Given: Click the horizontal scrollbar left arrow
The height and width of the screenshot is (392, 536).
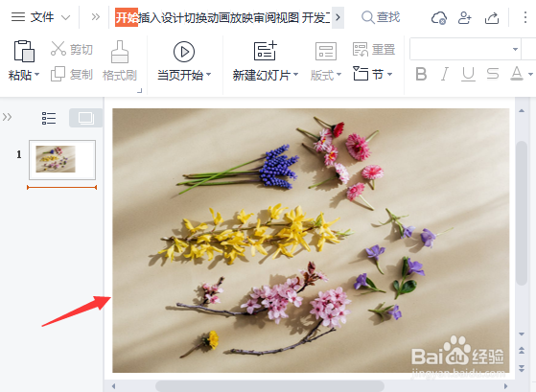Looking at the screenshot, I should tap(114, 386).
